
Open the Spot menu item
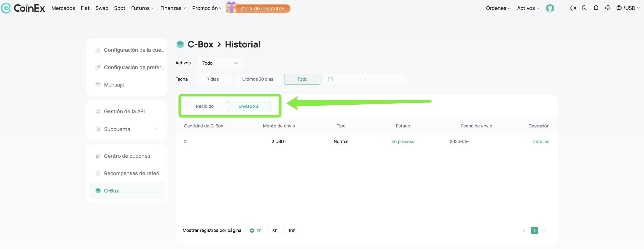(120, 8)
